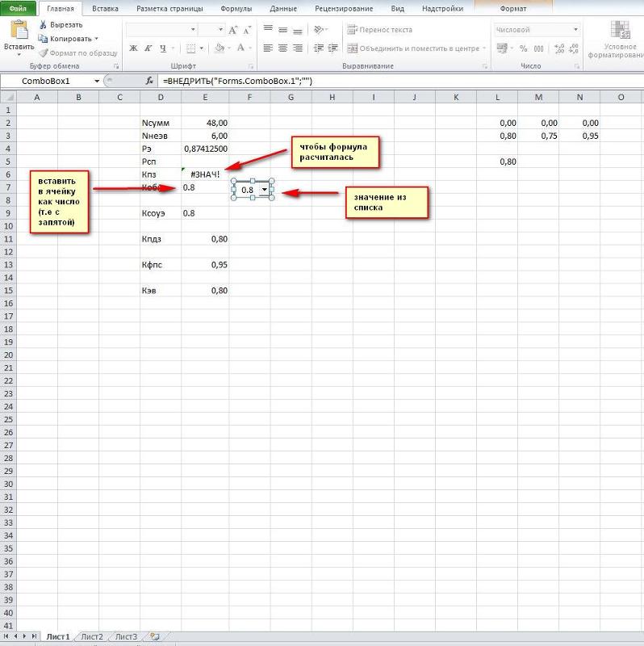Screen dimensions: 644x646
Task: Click the formula bar with ВНЕДРИТЬ formula
Action: click(x=400, y=81)
